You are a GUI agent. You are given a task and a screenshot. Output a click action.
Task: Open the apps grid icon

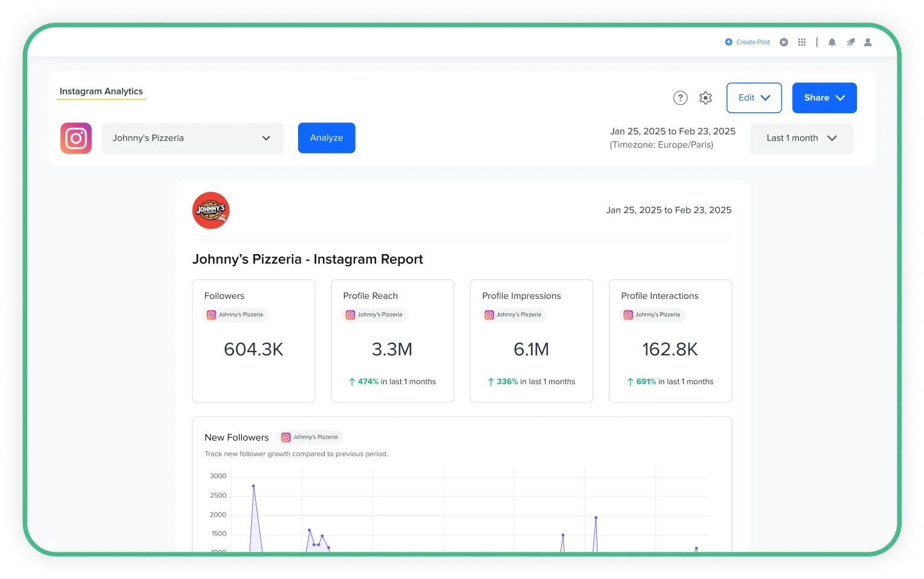point(802,42)
